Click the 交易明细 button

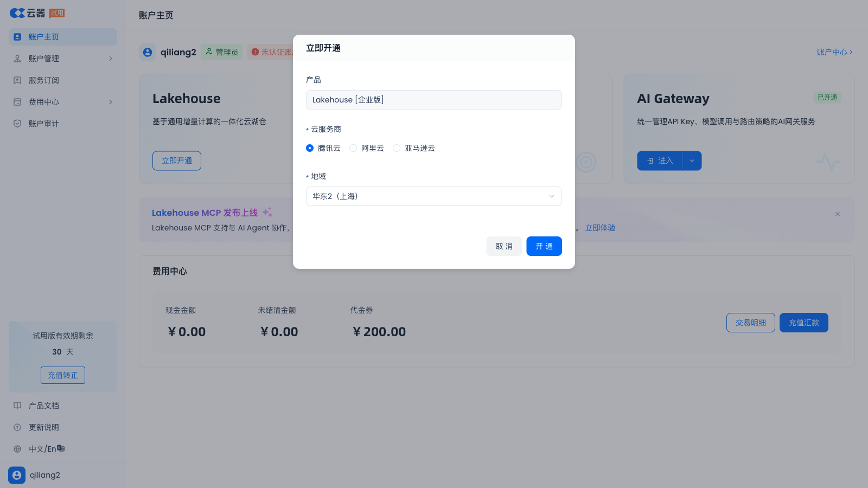(x=751, y=323)
